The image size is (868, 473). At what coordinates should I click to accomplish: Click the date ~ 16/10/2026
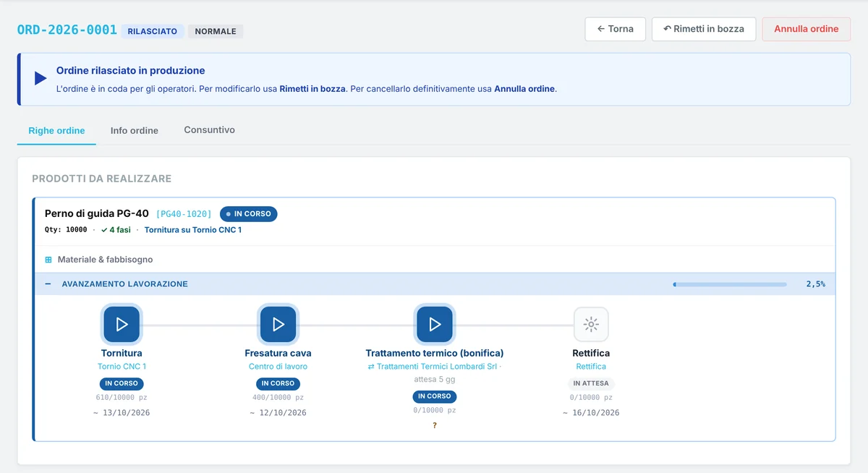pos(591,413)
